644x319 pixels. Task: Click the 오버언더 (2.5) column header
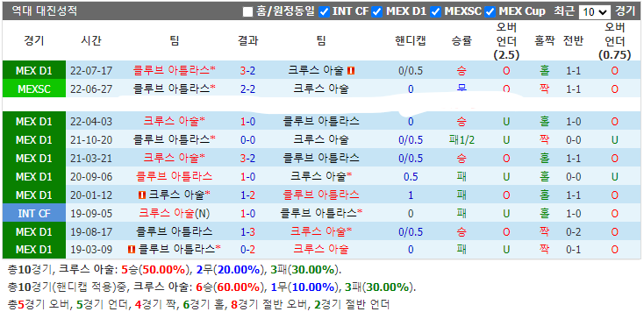tap(506, 40)
